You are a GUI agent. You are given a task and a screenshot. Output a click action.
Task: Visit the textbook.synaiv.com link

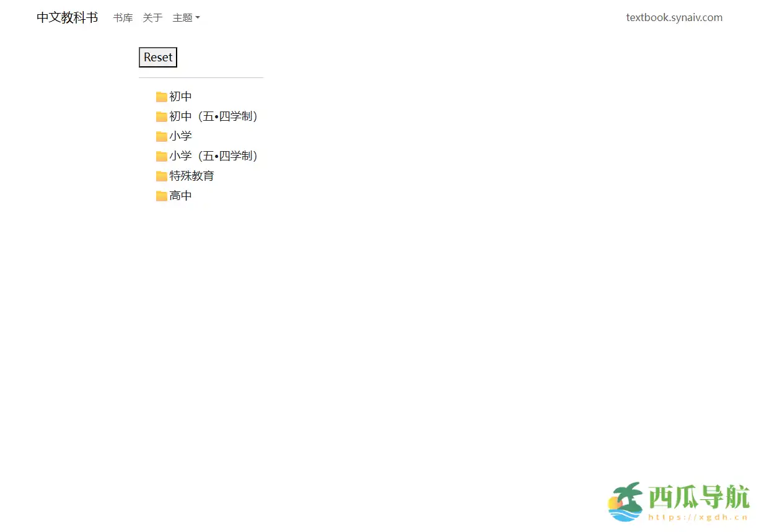click(674, 17)
